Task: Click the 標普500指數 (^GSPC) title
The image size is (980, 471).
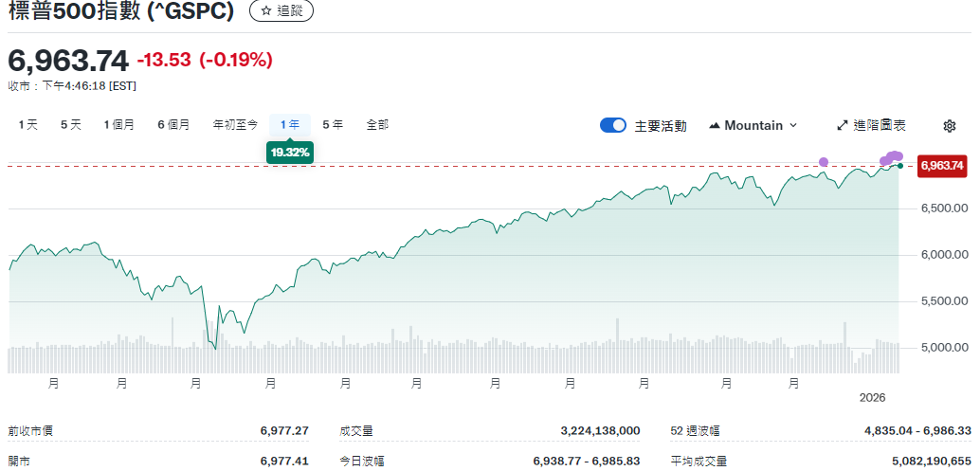Action: point(121,11)
